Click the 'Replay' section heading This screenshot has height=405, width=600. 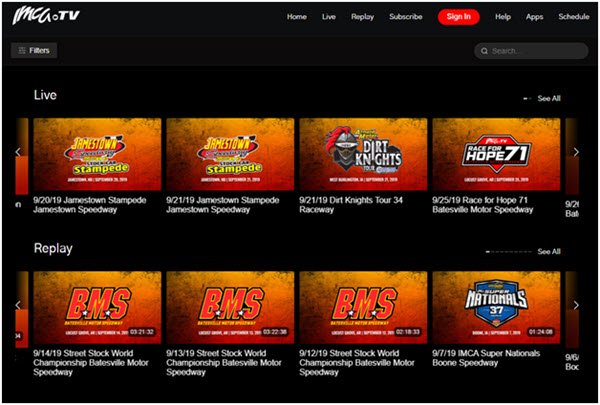pyautogui.click(x=53, y=248)
